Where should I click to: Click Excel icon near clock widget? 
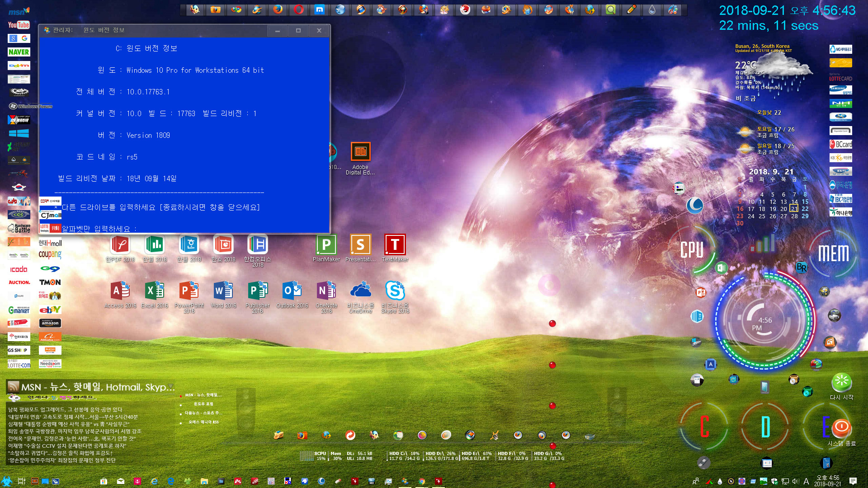(722, 267)
